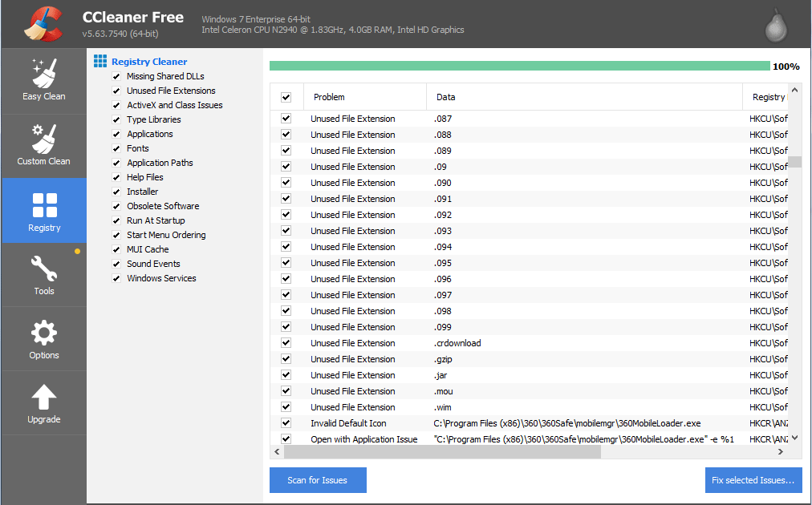Click the version v5.63.7540 text
The height and width of the screenshot is (505, 812).
(120, 34)
